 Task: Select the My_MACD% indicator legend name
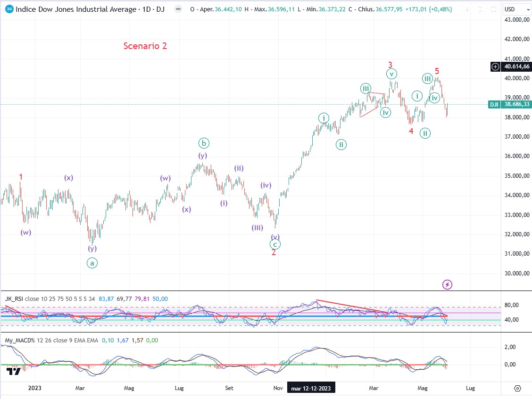tap(20, 341)
